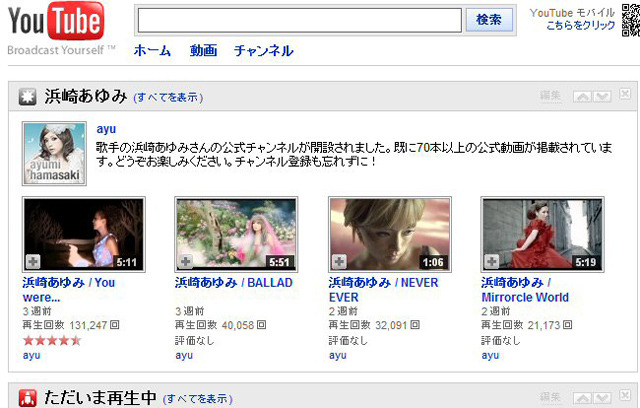This screenshot has height=408, width=640.
Task: Open 浜崎あゆみ / You were... title link
Action: tap(69, 290)
